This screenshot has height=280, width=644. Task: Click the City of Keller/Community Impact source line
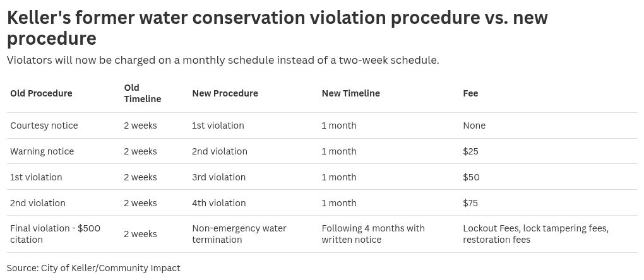pyautogui.click(x=93, y=268)
